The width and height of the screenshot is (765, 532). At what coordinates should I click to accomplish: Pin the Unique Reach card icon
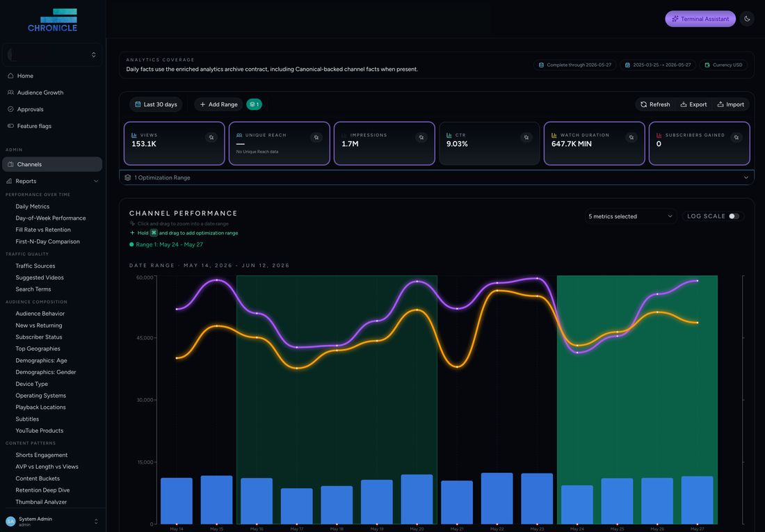[316, 138]
